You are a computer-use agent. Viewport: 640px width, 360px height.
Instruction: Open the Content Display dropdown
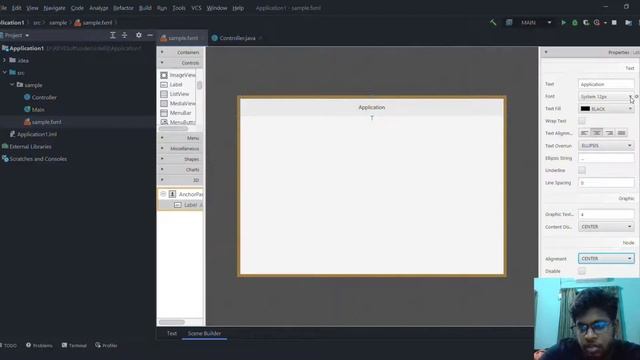click(606, 227)
